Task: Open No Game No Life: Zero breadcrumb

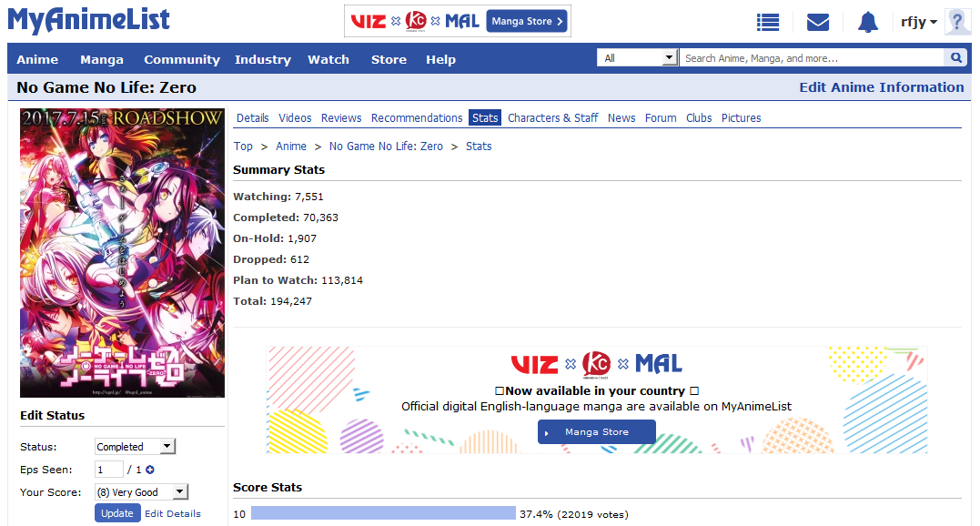Action: [x=386, y=147]
